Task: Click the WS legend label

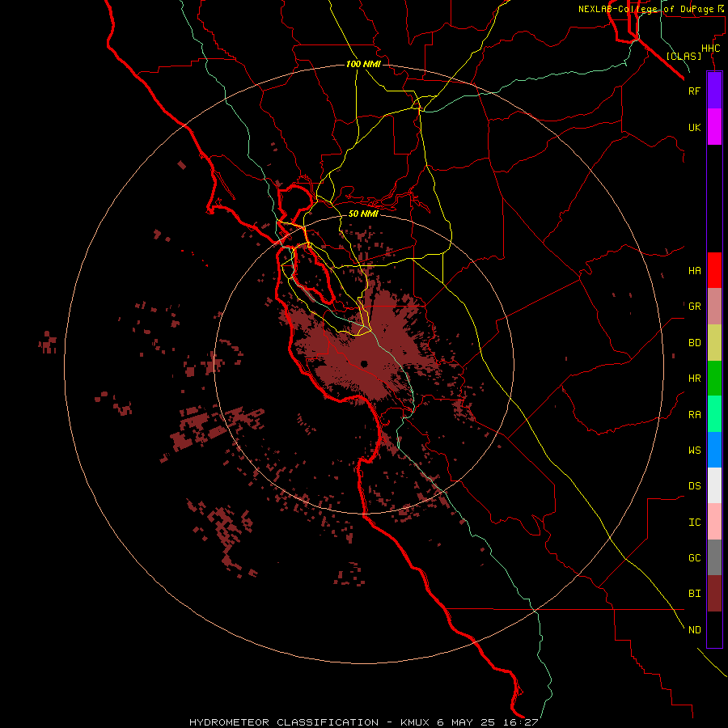Action: (694, 450)
